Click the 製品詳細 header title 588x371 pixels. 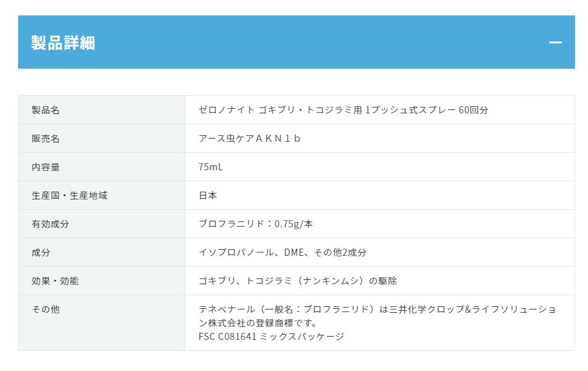(x=63, y=42)
